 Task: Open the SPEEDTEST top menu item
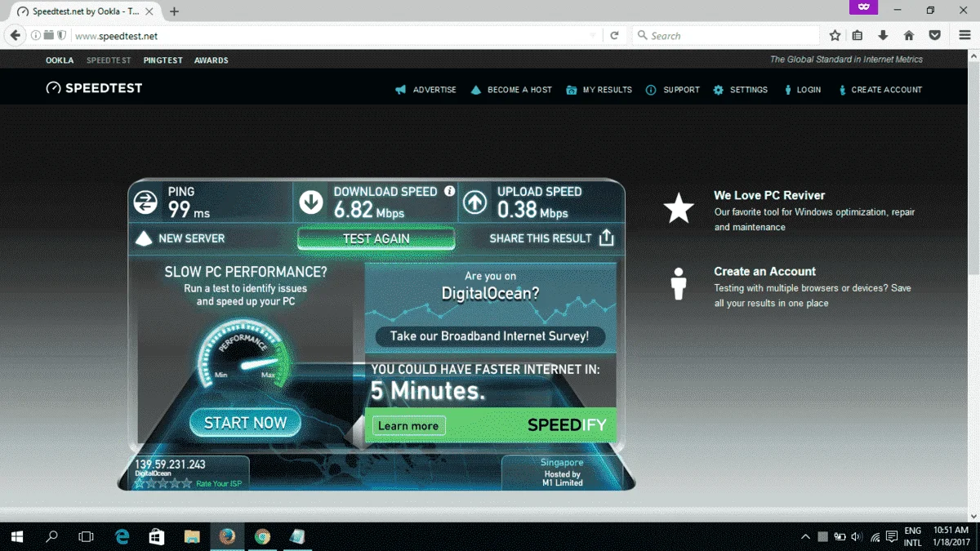tap(109, 60)
